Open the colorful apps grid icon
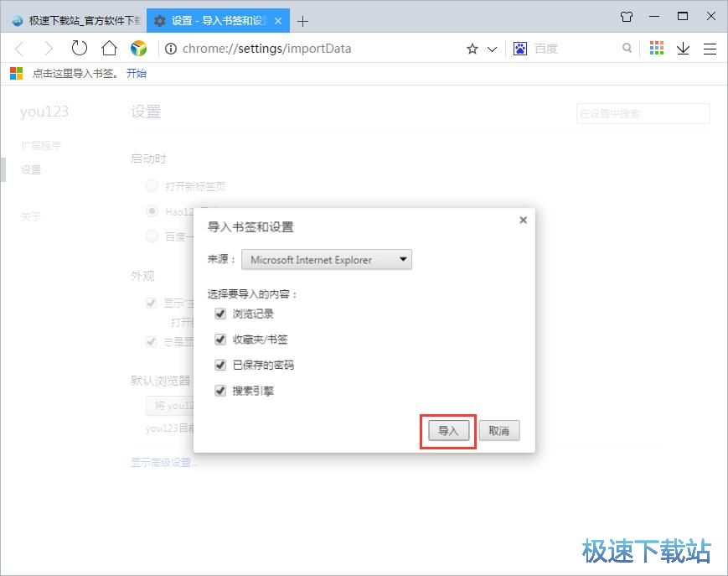Screen dimensions: 728x576 pos(657,48)
